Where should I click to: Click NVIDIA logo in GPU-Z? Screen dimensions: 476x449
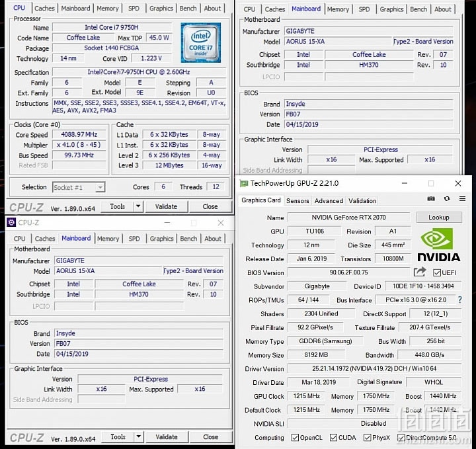[438, 245]
